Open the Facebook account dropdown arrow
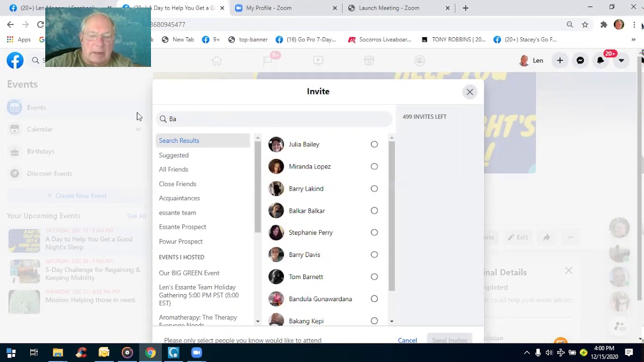Image resolution: width=644 pixels, height=362 pixels. 621,60
